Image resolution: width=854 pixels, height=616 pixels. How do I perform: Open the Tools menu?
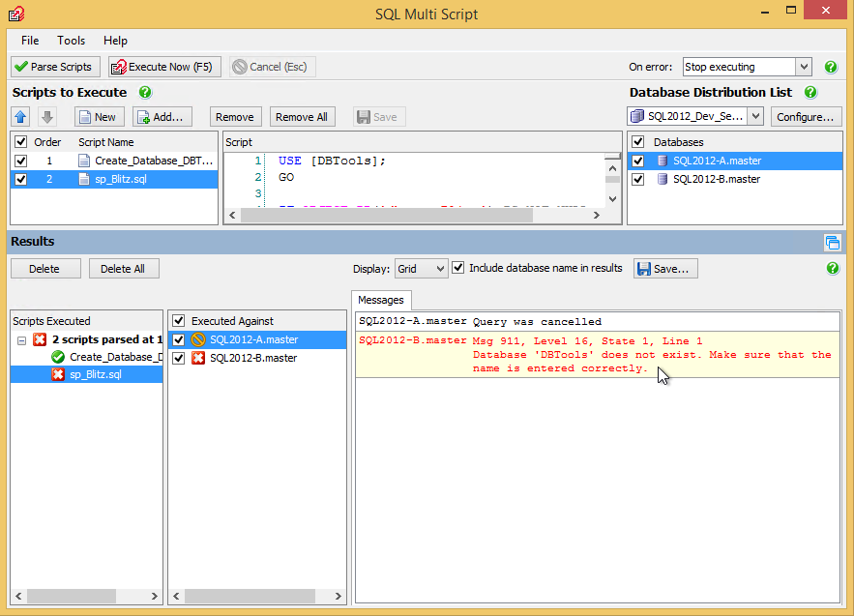click(71, 41)
